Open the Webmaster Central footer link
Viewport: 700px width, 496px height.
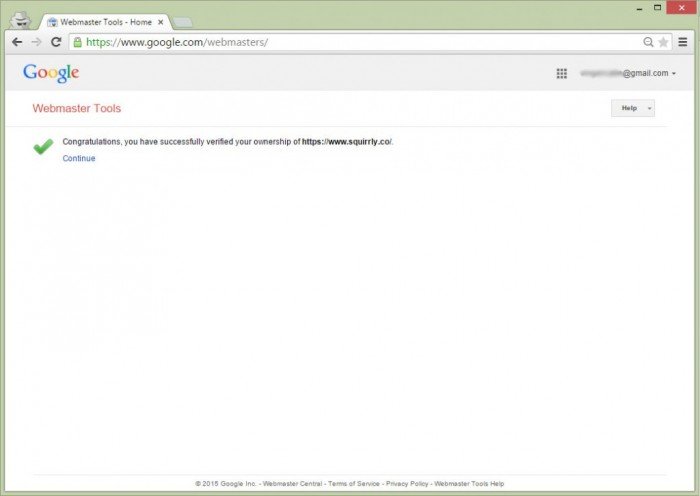point(292,483)
